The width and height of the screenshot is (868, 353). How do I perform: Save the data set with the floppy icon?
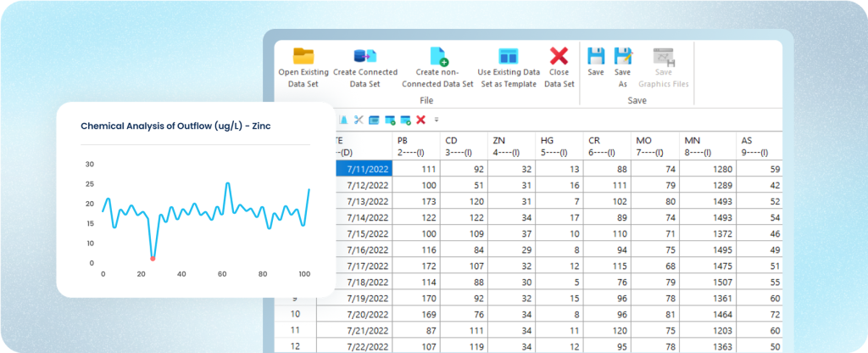[x=596, y=57]
